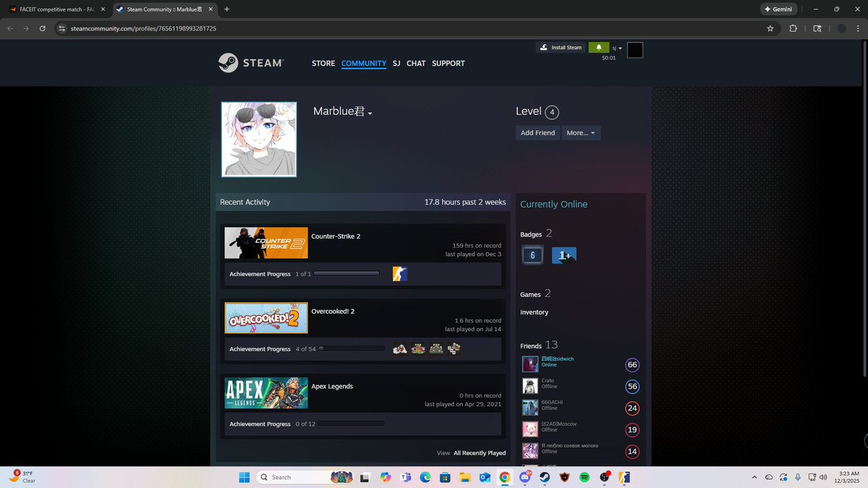Open Steam from the taskbar

point(544,477)
